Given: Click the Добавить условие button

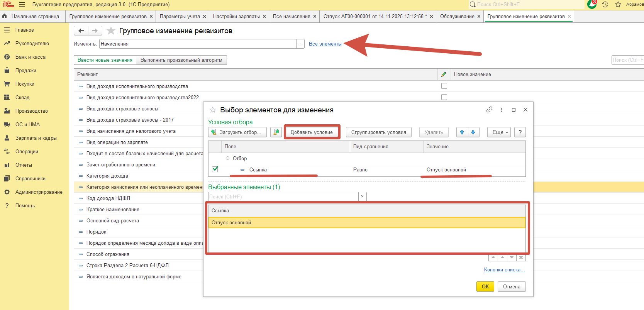Looking at the screenshot, I should [312, 132].
